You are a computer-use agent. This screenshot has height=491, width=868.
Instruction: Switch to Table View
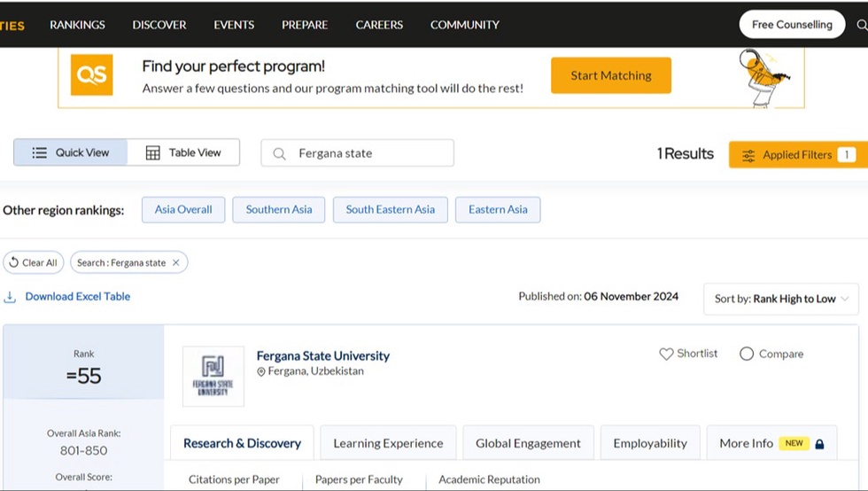tap(183, 152)
